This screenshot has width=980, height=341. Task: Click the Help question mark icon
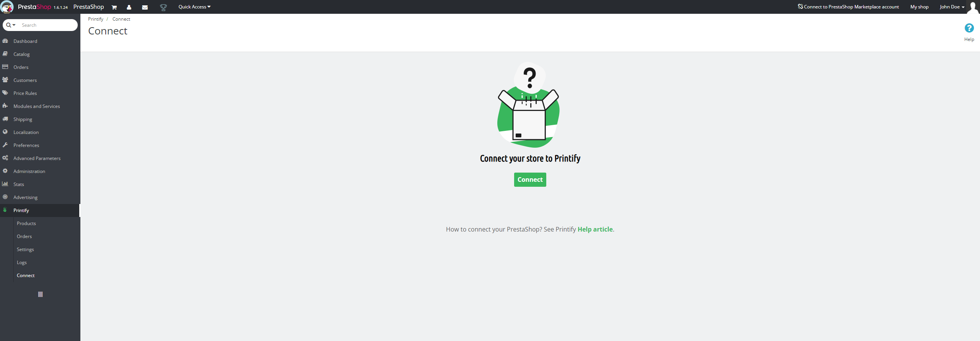click(x=969, y=28)
